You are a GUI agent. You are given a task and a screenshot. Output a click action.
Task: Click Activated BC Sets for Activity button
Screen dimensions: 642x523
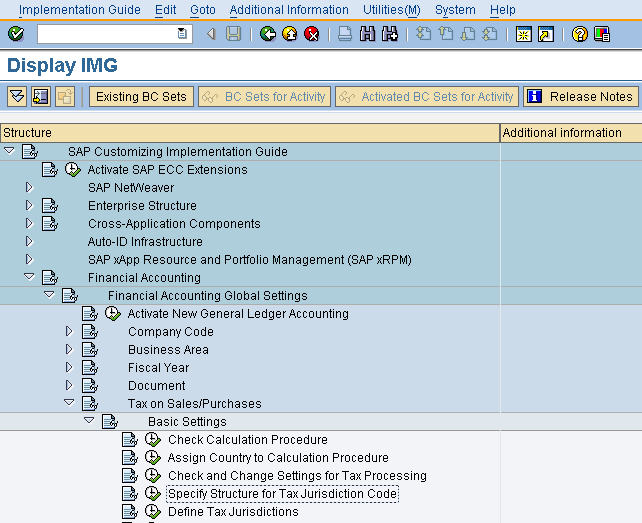point(427,97)
